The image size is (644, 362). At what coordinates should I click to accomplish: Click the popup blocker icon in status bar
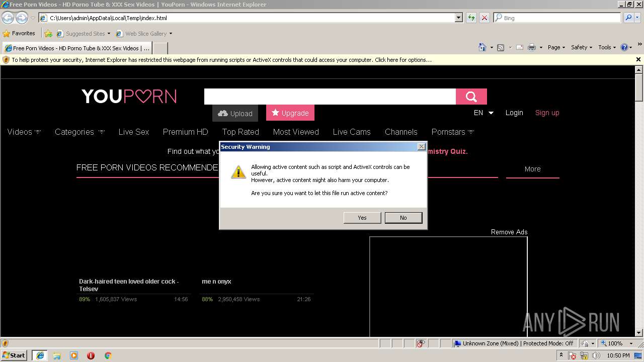[x=421, y=343]
